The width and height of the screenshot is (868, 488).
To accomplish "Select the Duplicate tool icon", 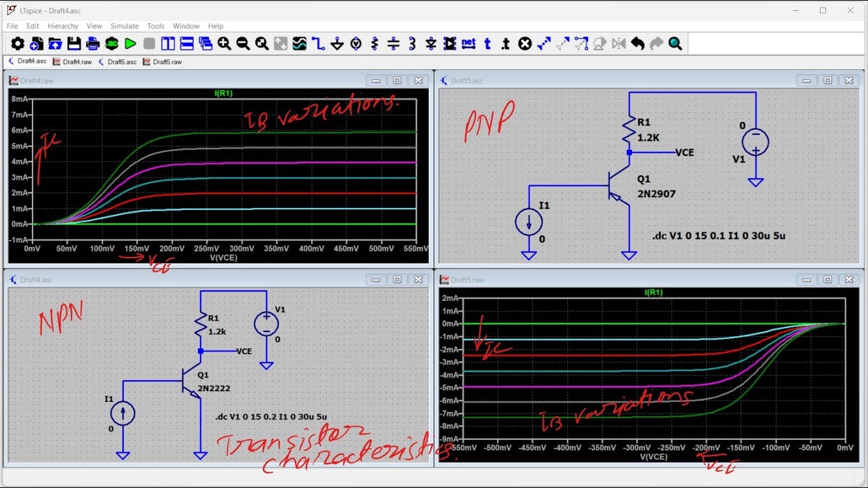I will (544, 43).
